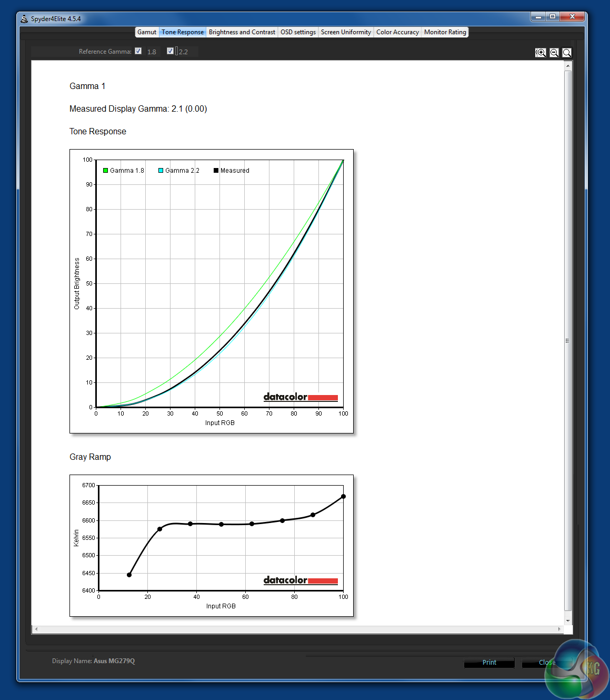Screen dimensions: 610x700
Task: Select the Tone Response tab
Action: [x=183, y=32]
